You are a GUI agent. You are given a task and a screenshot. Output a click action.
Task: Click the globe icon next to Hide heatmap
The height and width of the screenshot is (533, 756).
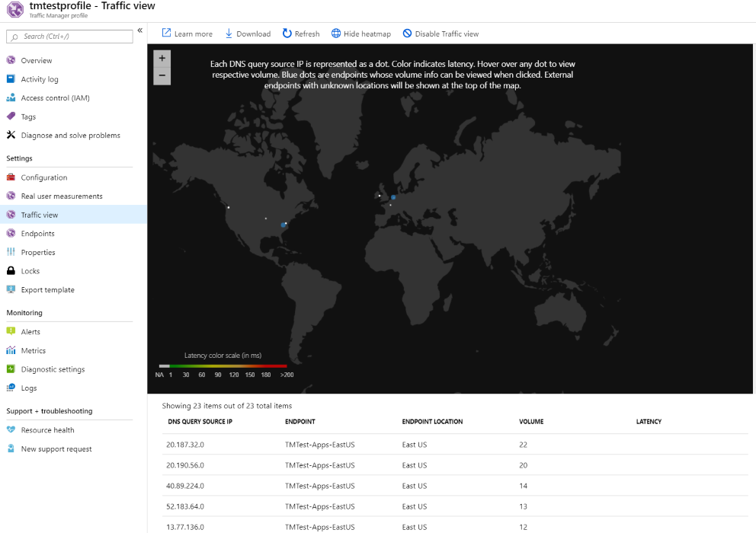(x=336, y=34)
